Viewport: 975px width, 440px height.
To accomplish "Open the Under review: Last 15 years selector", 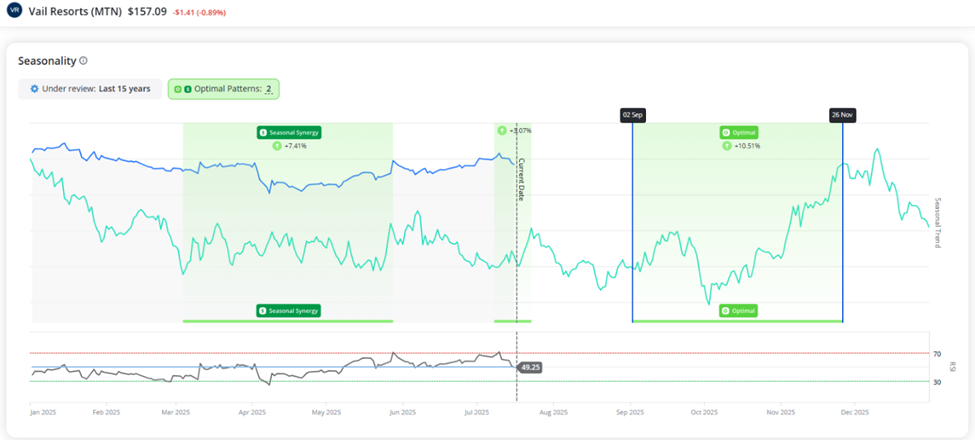I will tap(90, 89).
